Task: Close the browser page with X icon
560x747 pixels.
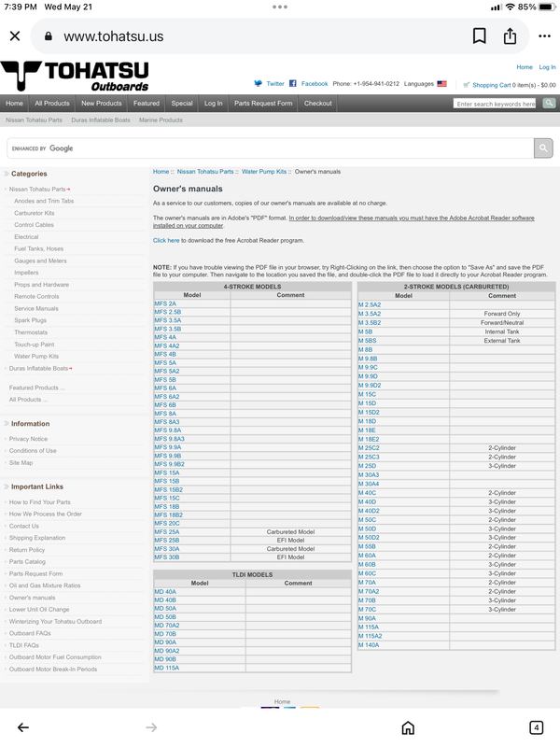Action: (x=15, y=36)
